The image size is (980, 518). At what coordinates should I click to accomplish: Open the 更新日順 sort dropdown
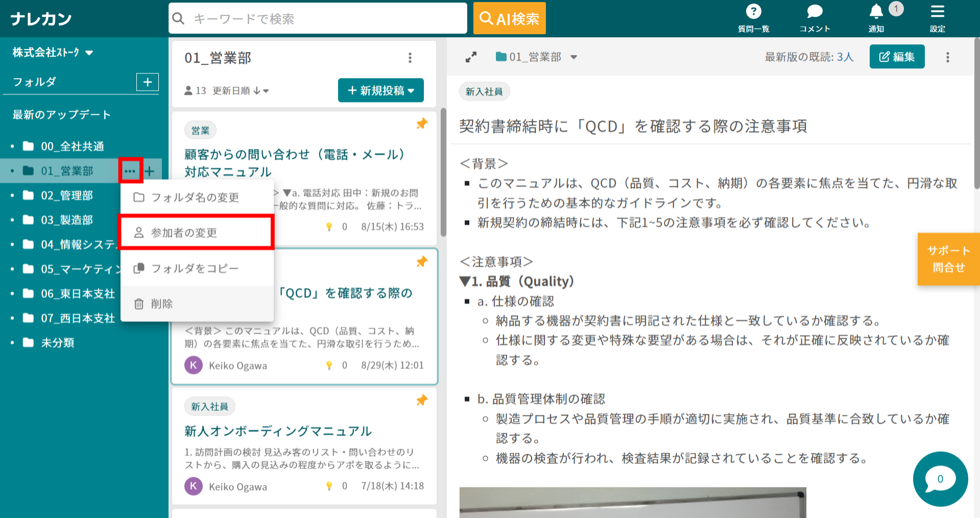[x=241, y=91]
